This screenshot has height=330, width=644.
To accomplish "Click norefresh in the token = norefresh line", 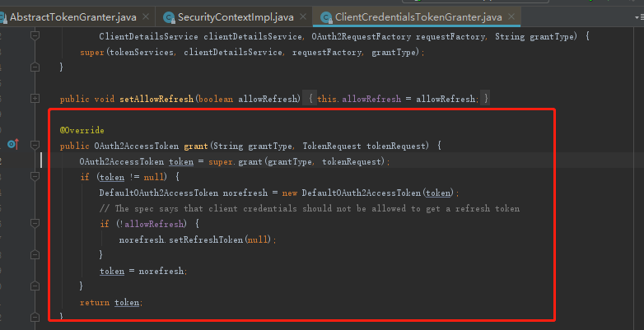I will 161,272.
